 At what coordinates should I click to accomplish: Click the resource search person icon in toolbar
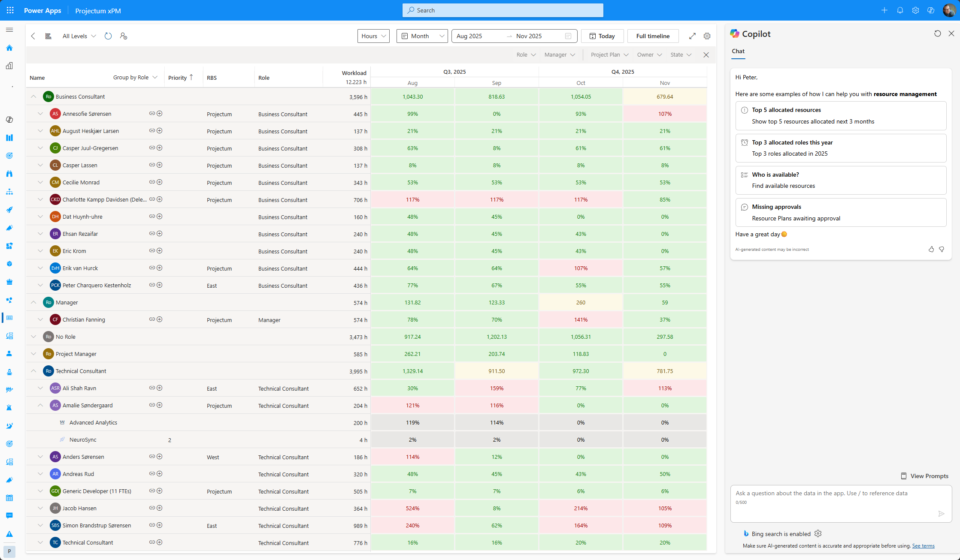(124, 36)
